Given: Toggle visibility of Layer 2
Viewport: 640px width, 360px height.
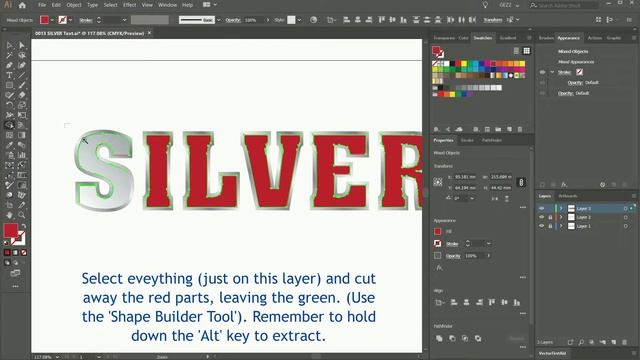Looking at the screenshot, I should [x=542, y=217].
